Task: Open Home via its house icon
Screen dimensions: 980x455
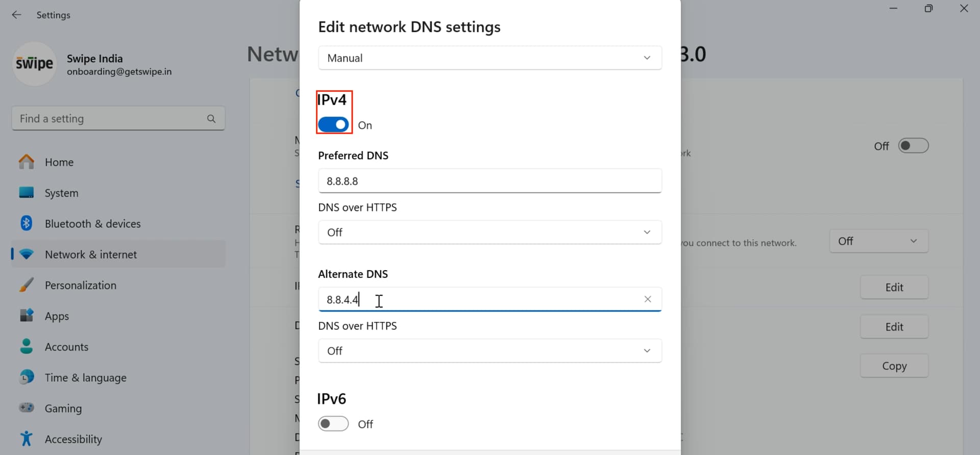Action: tap(27, 162)
